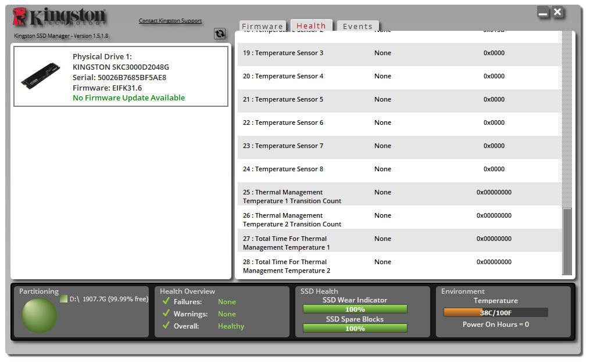
Task: Click the Kingston logo
Action: (x=60, y=17)
